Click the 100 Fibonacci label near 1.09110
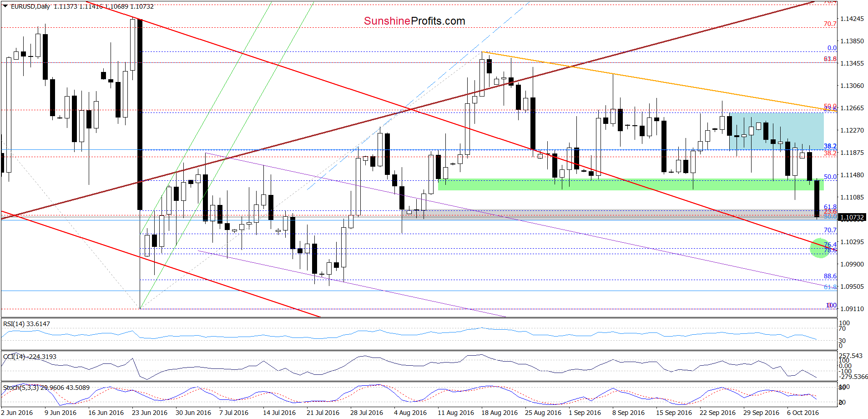The image size is (868, 419). pos(832,305)
